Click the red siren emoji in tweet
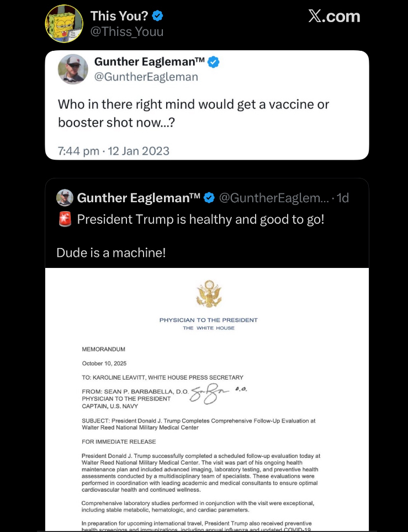The image size is (408, 532). pos(65,220)
